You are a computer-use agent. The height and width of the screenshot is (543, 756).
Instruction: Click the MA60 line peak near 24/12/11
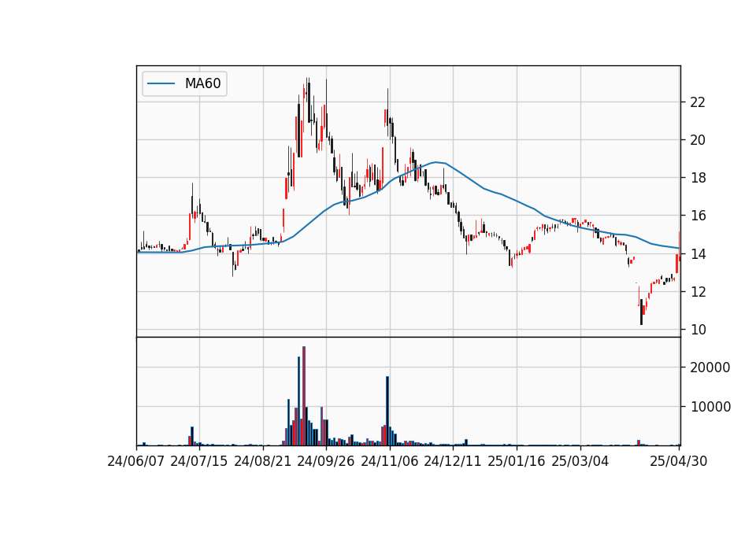tap(436, 162)
